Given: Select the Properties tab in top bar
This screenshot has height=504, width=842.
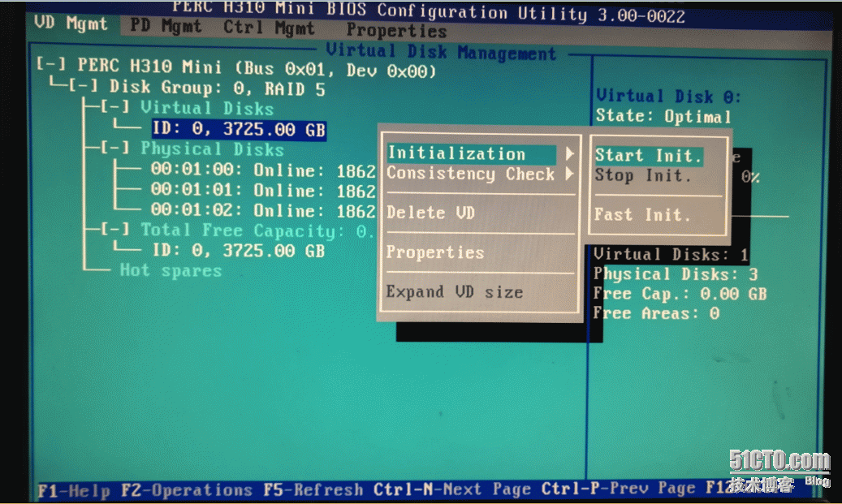Looking at the screenshot, I should click(x=395, y=31).
